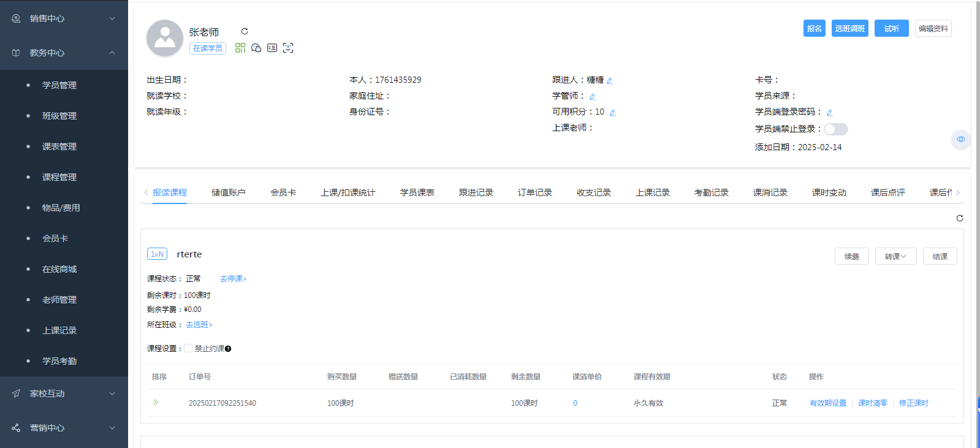This screenshot has width=980, height=448.
Task: Open the 有效期设置 link
Action: [x=828, y=403]
